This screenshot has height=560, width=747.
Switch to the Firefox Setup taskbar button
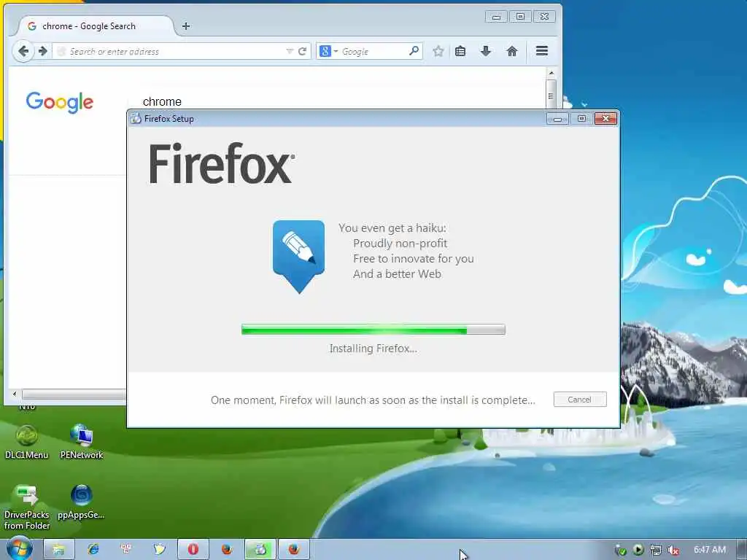pyautogui.click(x=260, y=550)
